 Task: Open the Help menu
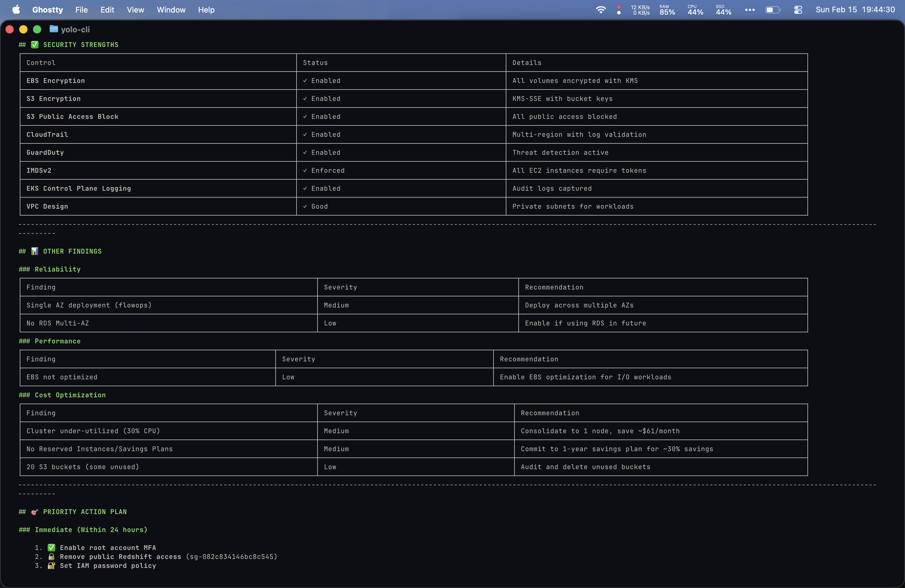tap(206, 10)
